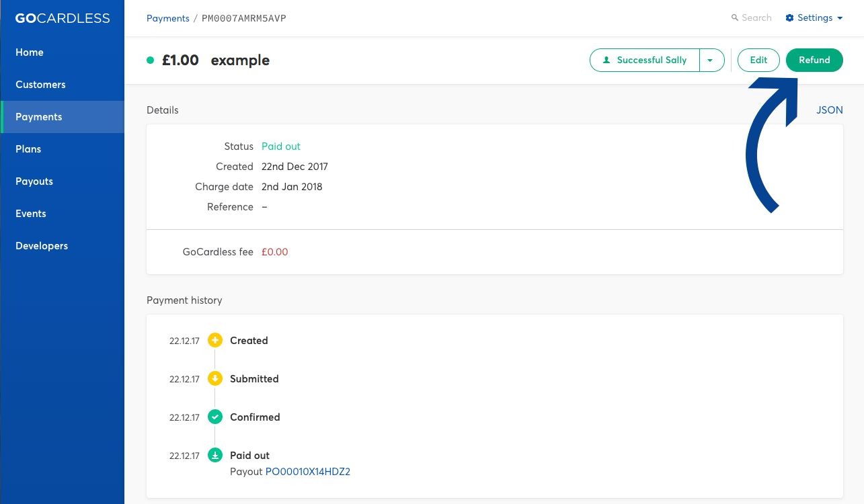This screenshot has height=504, width=864.
Task: Click the £1.00 amount heading
Action: pyautogui.click(x=180, y=60)
